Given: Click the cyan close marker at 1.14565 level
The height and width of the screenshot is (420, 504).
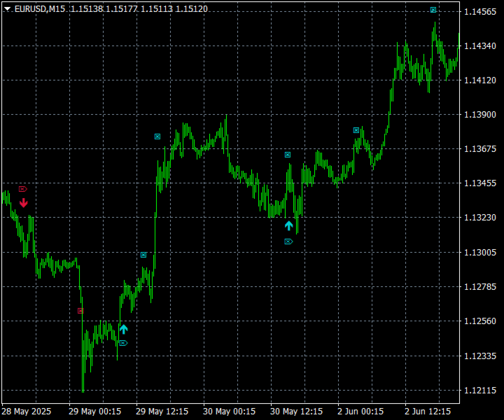Looking at the screenshot, I should tap(433, 10).
